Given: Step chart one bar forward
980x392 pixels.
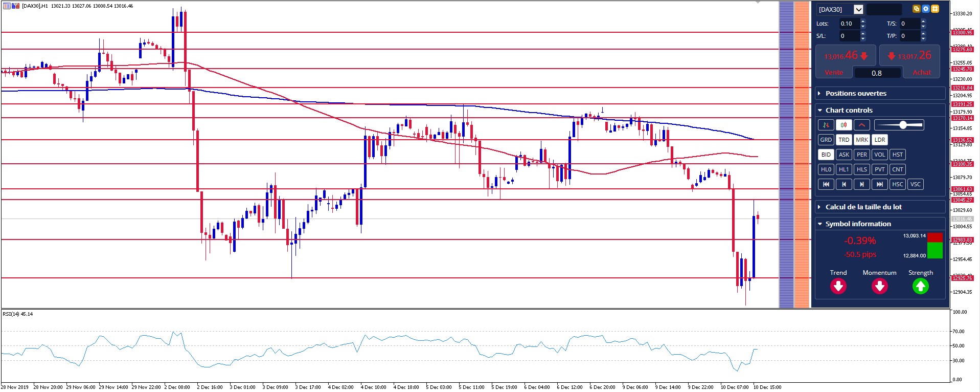Looking at the screenshot, I should 861,184.
